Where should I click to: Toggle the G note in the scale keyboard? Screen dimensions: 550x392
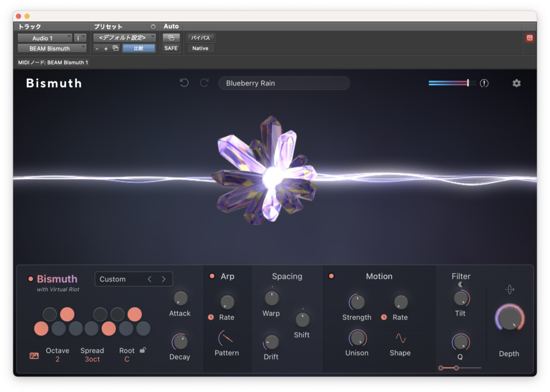[x=108, y=329]
